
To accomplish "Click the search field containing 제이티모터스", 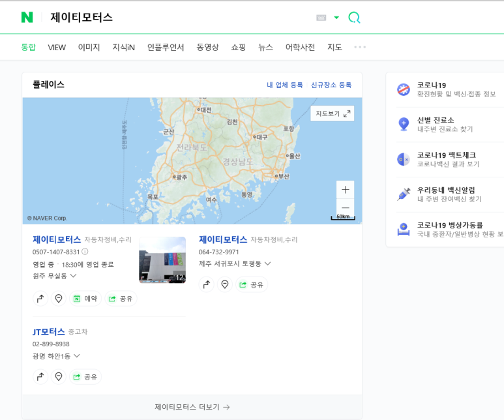I will pos(180,18).
